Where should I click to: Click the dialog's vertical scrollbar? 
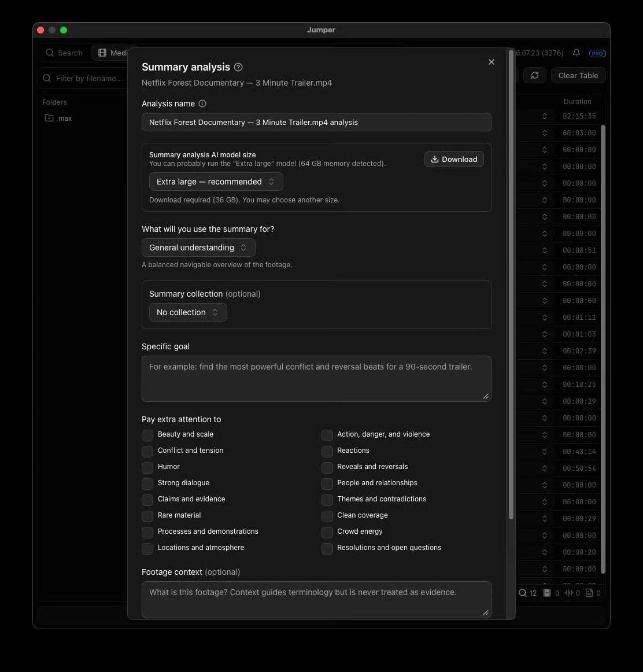(x=511, y=285)
